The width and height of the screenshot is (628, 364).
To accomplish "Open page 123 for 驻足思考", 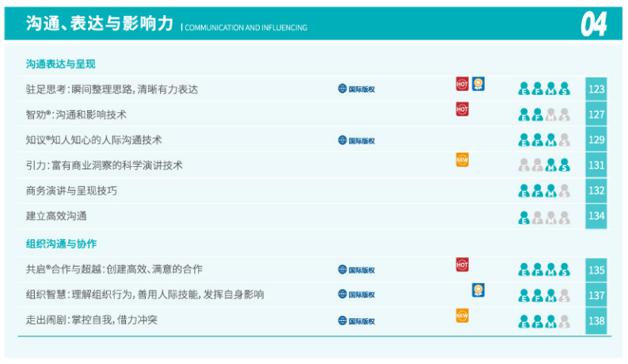I will 596,89.
